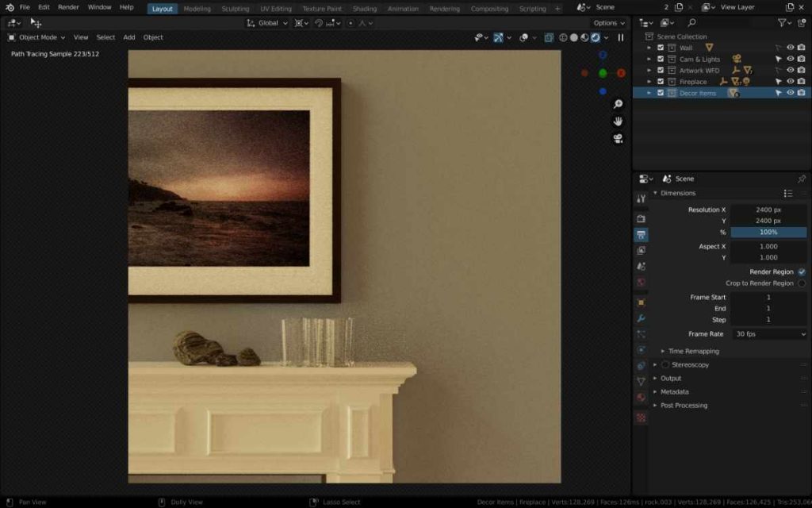Open the Tool properties tab

tap(641, 198)
